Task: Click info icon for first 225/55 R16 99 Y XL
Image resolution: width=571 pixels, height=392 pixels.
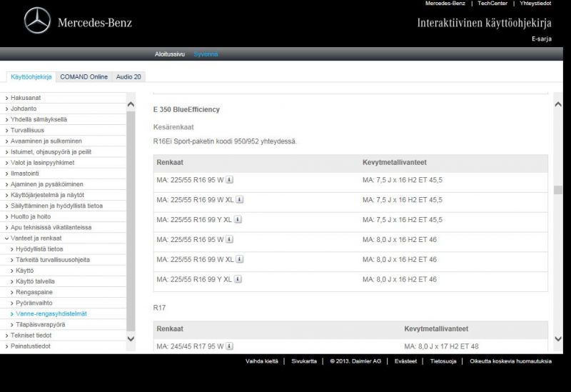Action: coord(238,220)
